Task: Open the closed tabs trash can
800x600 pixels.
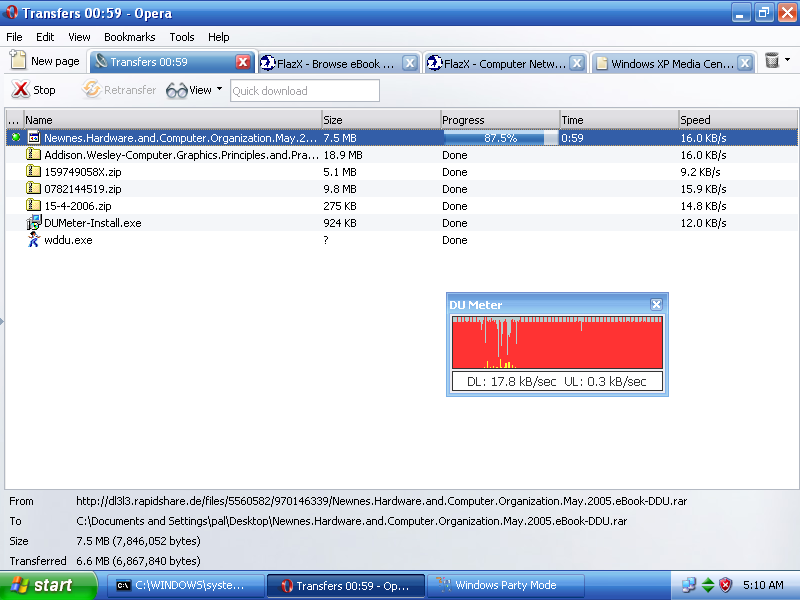Action: pos(772,60)
